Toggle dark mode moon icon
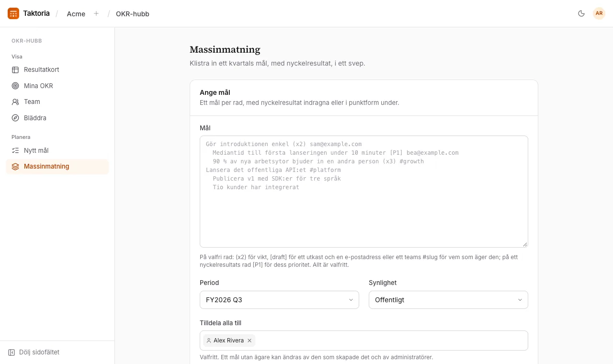613x364 pixels. coord(581,13)
